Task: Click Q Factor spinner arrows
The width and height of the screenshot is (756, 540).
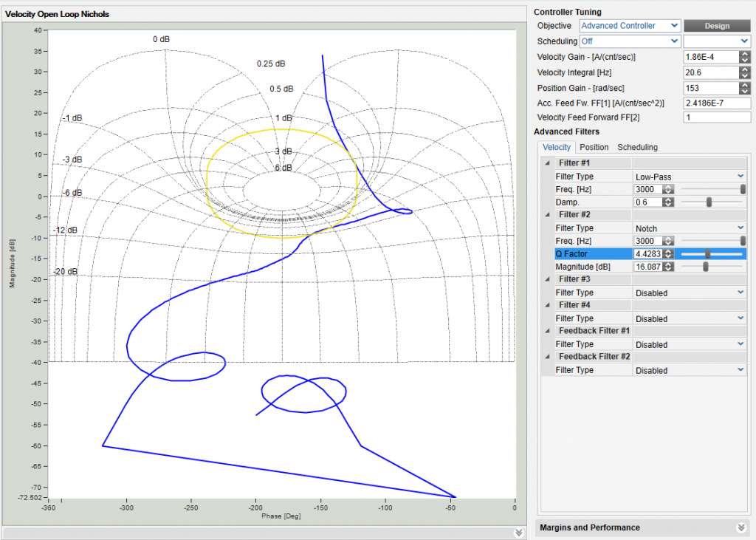Action: coord(668,254)
